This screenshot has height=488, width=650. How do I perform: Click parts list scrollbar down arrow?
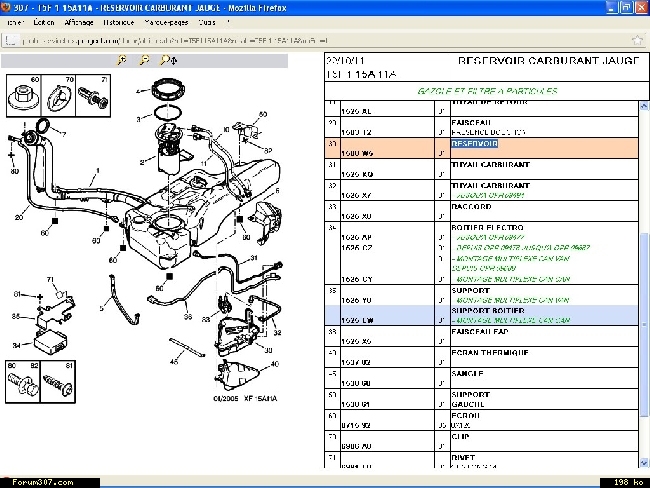[644, 463]
